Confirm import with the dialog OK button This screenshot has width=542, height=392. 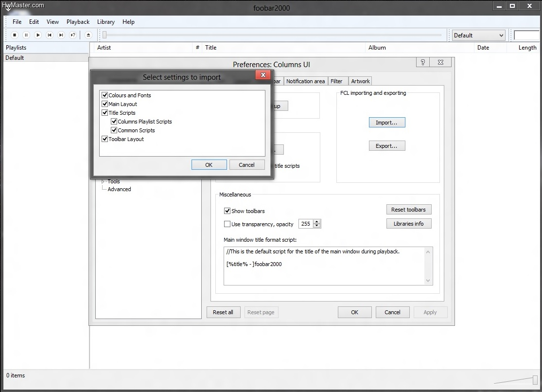point(209,165)
